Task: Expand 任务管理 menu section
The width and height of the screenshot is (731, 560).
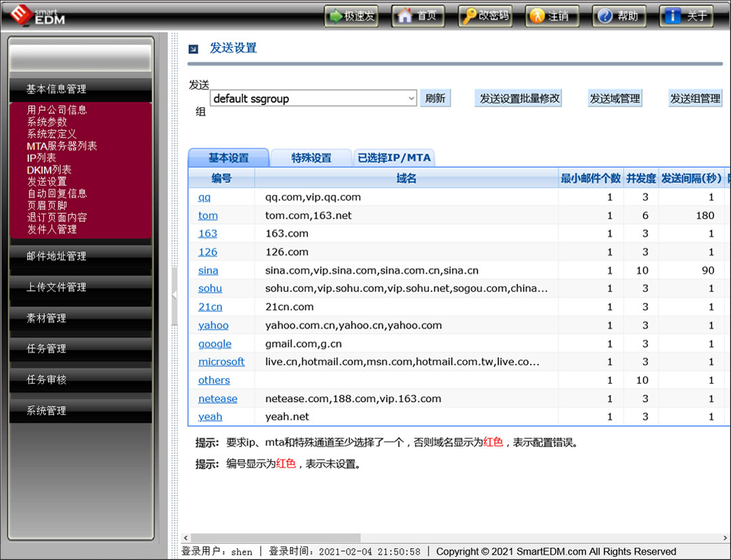Action: point(80,348)
